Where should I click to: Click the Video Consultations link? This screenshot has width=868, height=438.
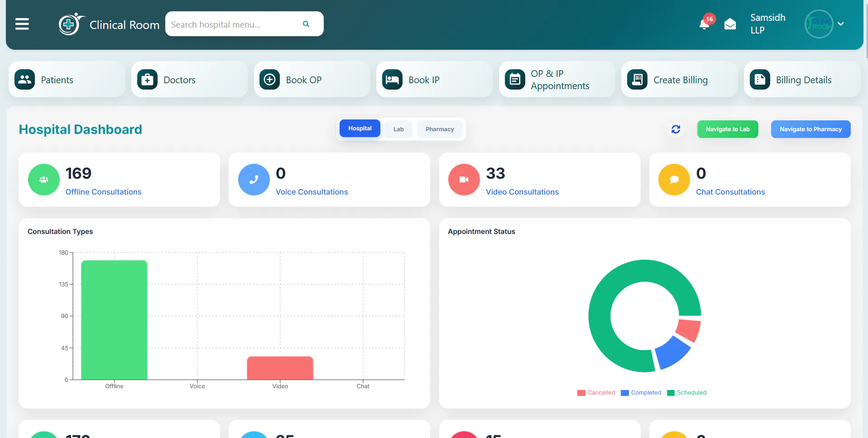(x=522, y=192)
